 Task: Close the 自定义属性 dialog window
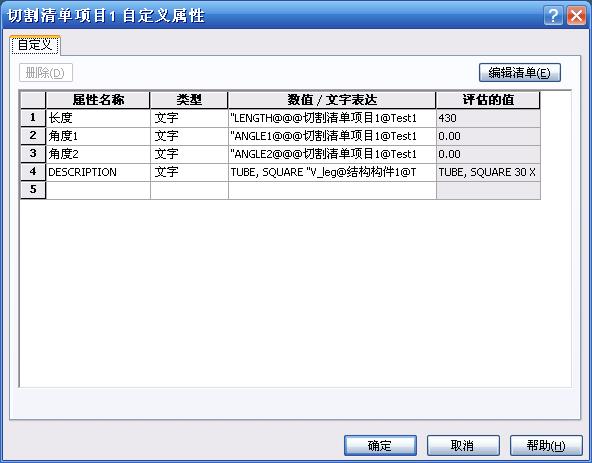point(576,15)
